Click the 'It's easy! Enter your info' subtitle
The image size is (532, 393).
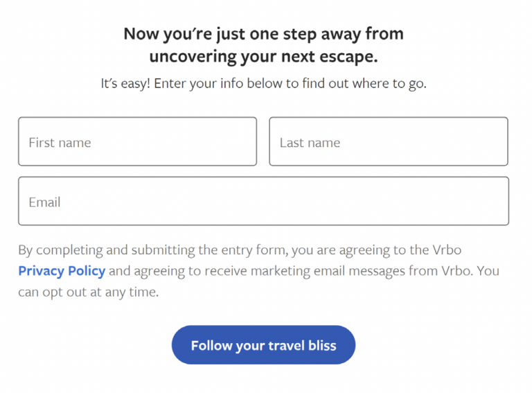[x=263, y=84]
